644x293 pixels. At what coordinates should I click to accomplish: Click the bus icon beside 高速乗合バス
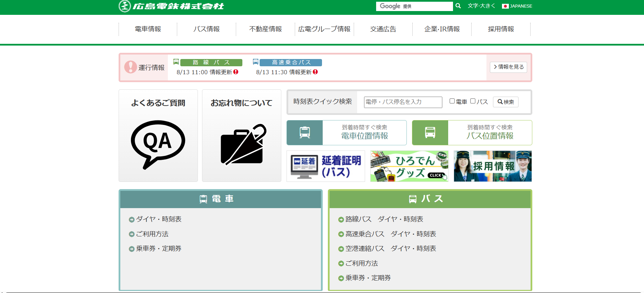[x=255, y=62]
